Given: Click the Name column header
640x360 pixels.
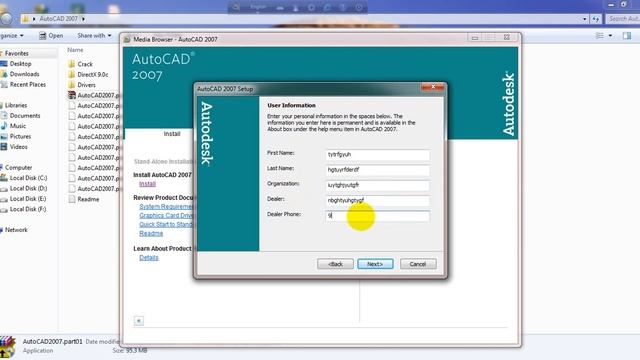Looking at the screenshot, I should pyautogui.click(x=76, y=50).
